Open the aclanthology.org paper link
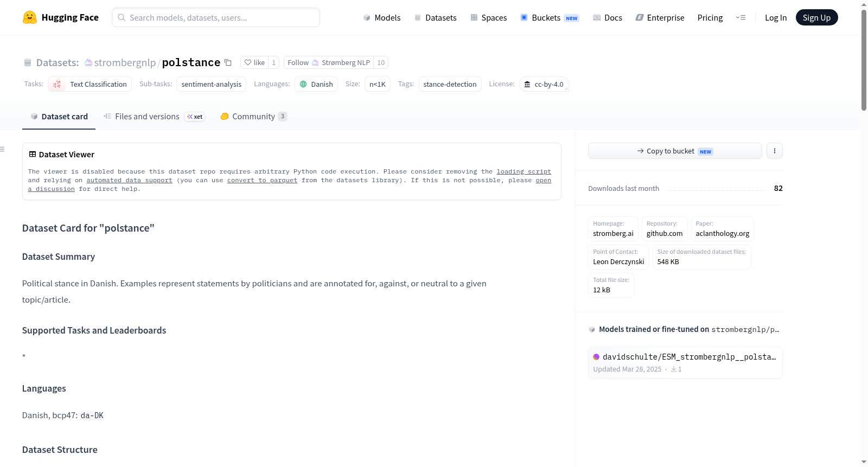The width and height of the screenshot is (868, 467). point(723,228)
